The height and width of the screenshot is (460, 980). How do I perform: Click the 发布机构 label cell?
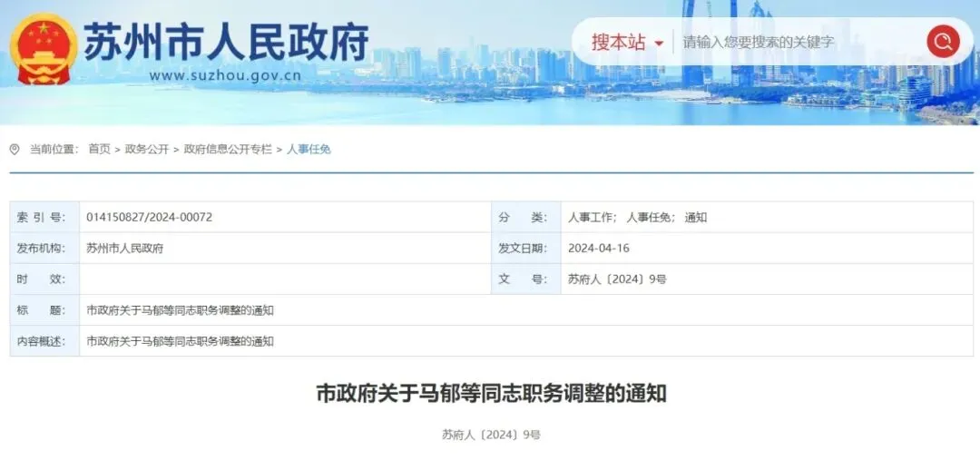(45, 248)
